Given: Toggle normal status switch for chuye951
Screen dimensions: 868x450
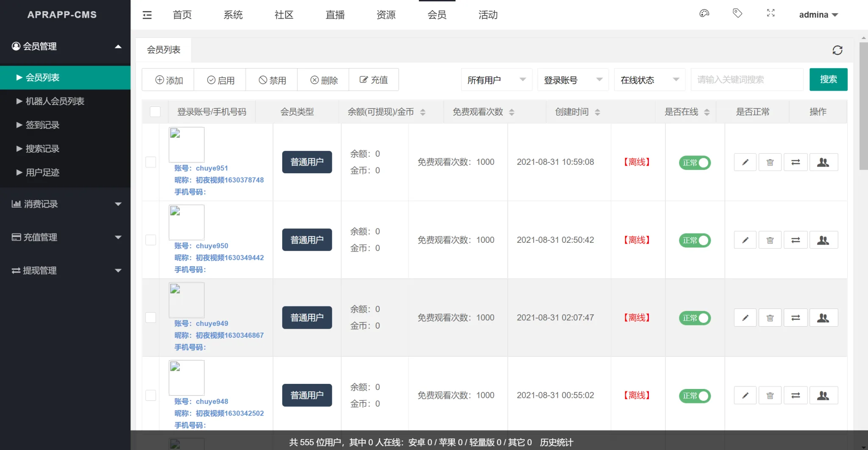Looking at the screenshot, I should click(695, 163).
